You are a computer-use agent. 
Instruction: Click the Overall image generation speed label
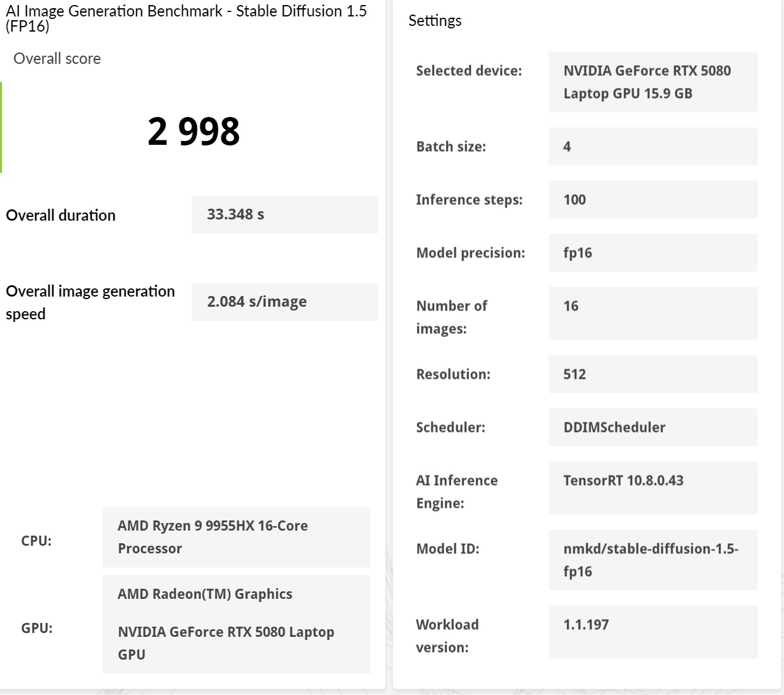coord(90,302)
